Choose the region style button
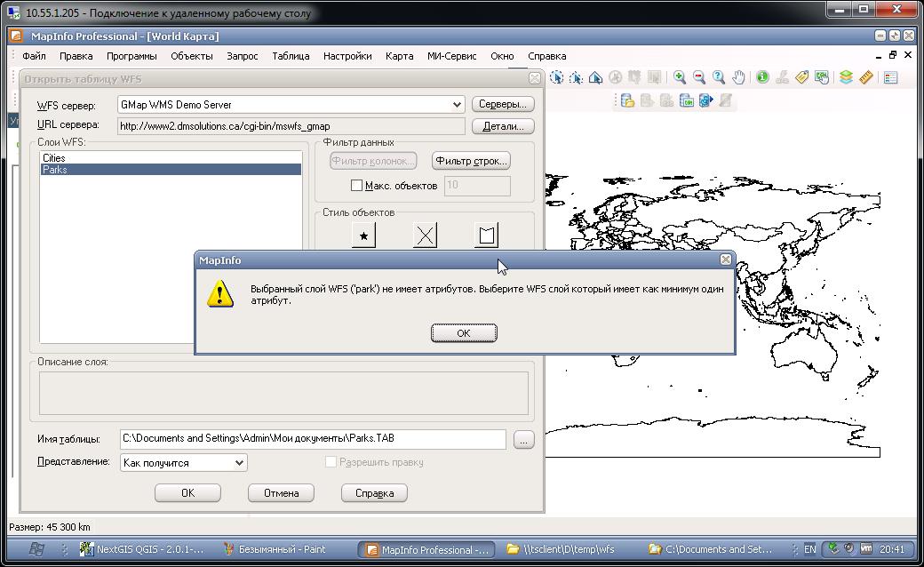 (x=486, y=236)
